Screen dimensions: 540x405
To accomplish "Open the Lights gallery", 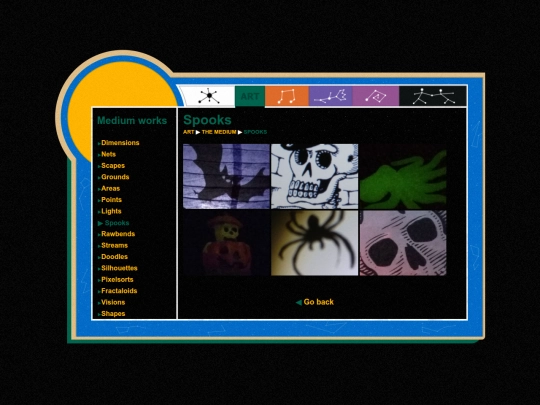I will pos(111,211).
